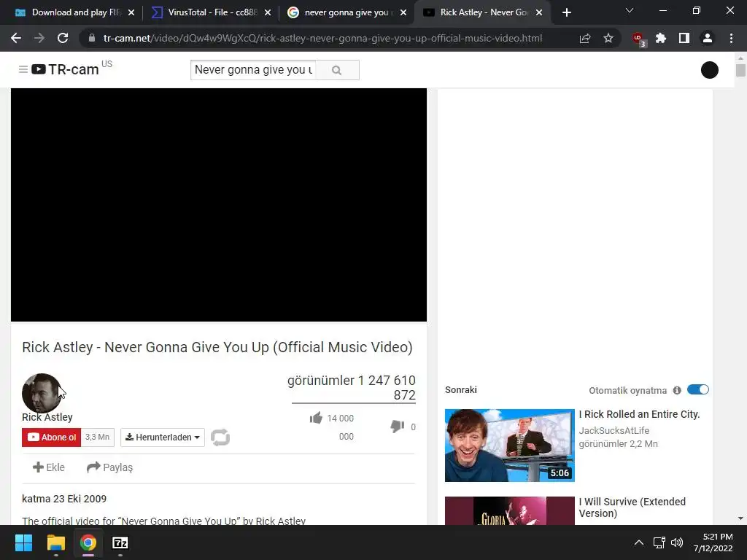
Task: Open a new browser tab
Action: 566,12
